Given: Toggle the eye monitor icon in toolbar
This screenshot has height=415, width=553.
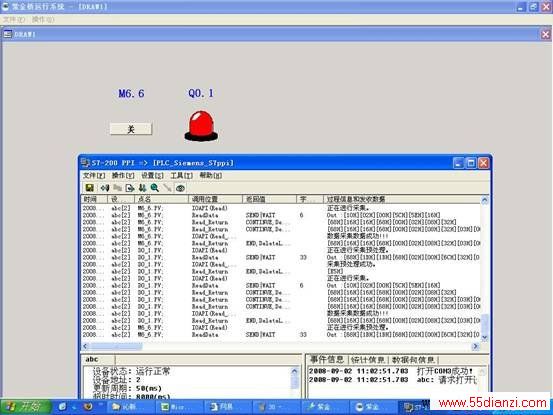Looking at the screenshot, I should tap(180, 188).
